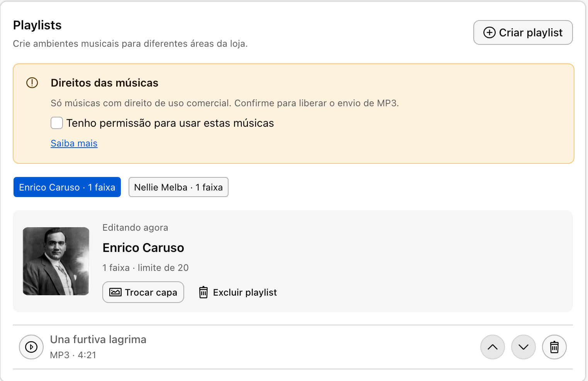Click the 'Playlists' page heading

[x=37, y=25]
